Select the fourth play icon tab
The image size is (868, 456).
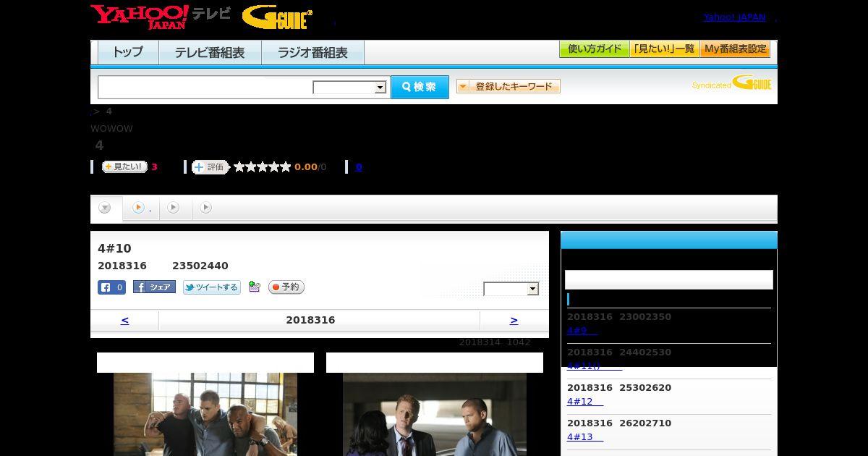[x=206, y=208]
